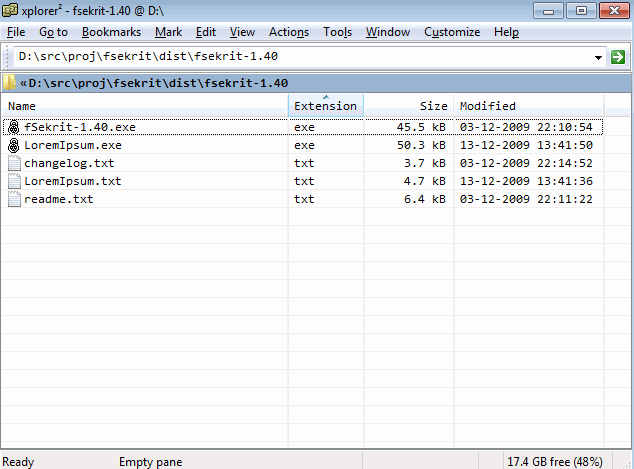Image resolution: width=634 pixels, height=469 pixels.
Task: Click modified date 03-12-2009 22:11:22
Action: (526, 199)
